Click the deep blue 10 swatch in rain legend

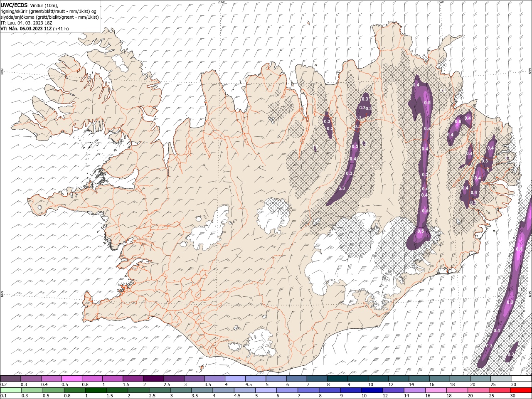[x=372, y=390]
